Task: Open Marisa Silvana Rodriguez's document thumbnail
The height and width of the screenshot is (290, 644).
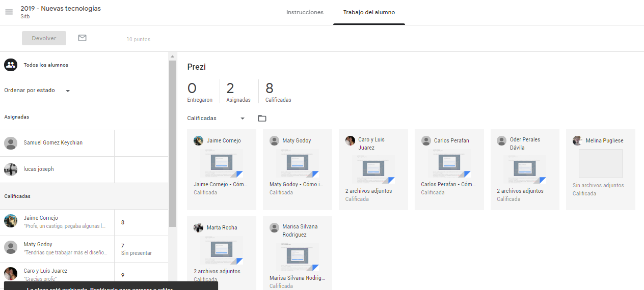Action: click(297, 257)
